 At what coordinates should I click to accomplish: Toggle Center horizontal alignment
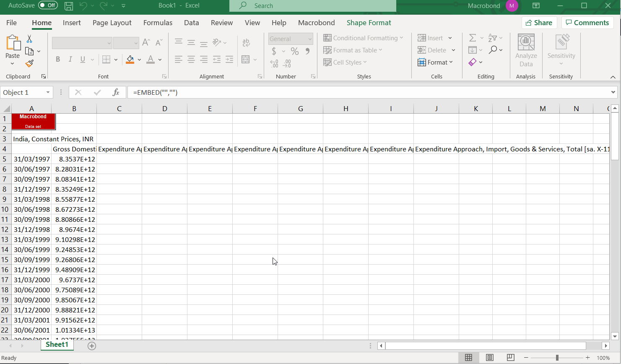pyautogui.click(x=191, y=60)
